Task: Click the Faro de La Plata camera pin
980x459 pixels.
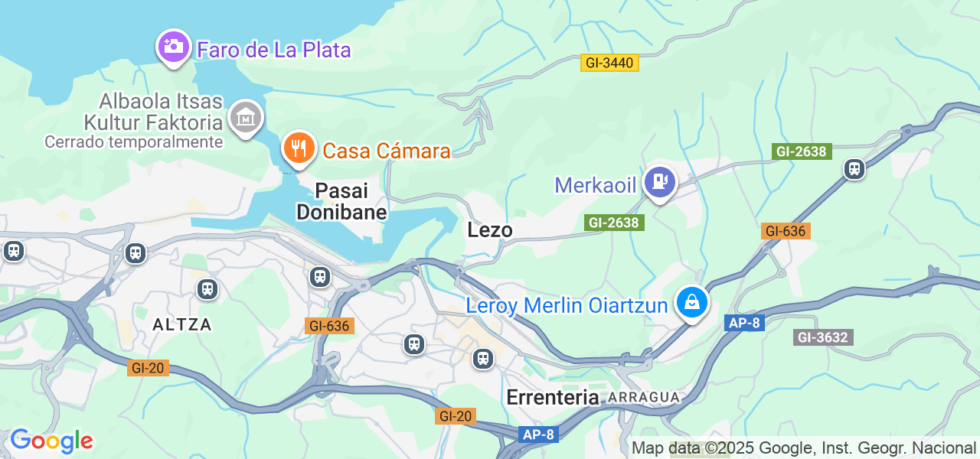Action: coord(174,47)
